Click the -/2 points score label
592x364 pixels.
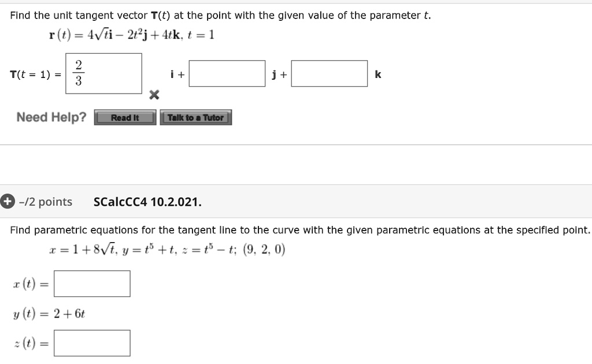(x=46, y=202)
